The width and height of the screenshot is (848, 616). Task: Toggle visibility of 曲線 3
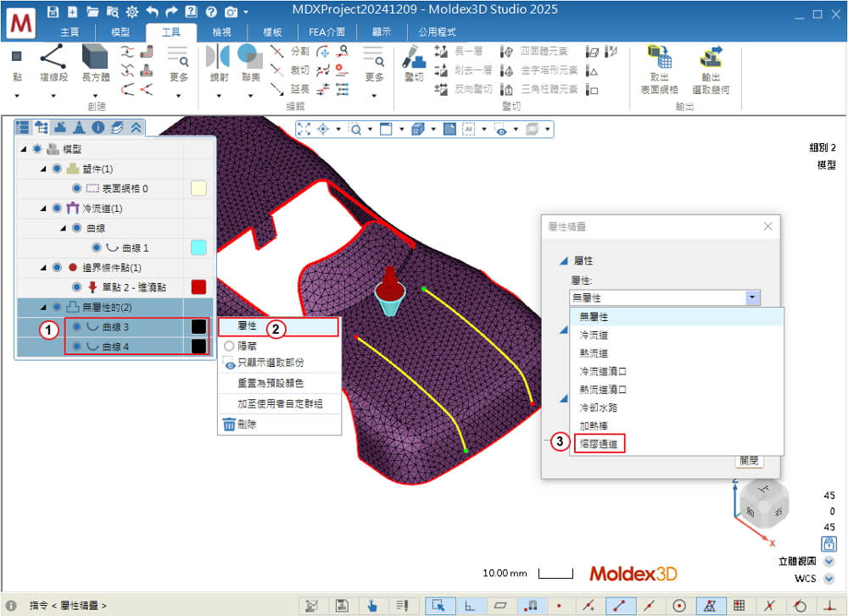[76, 326]
